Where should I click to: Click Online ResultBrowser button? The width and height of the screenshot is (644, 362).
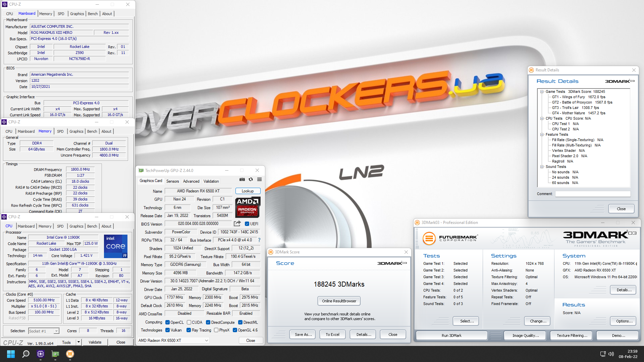click(x=339, y=301)
